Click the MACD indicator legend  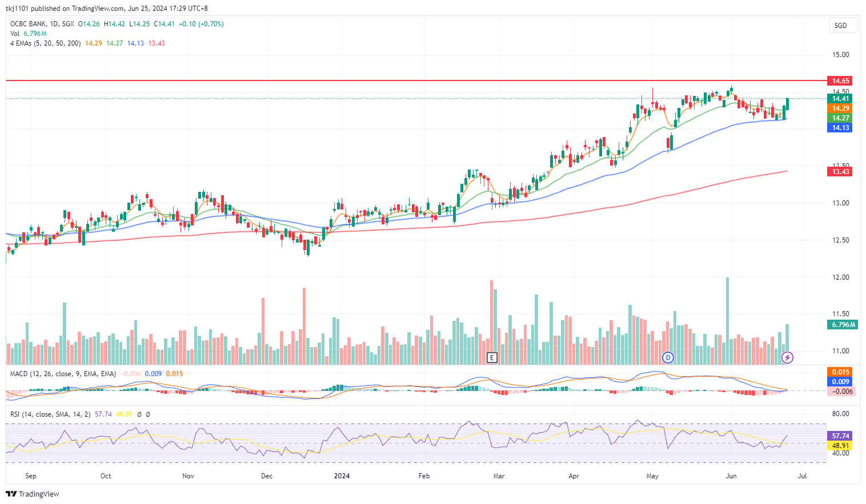[x=63, y=374]
